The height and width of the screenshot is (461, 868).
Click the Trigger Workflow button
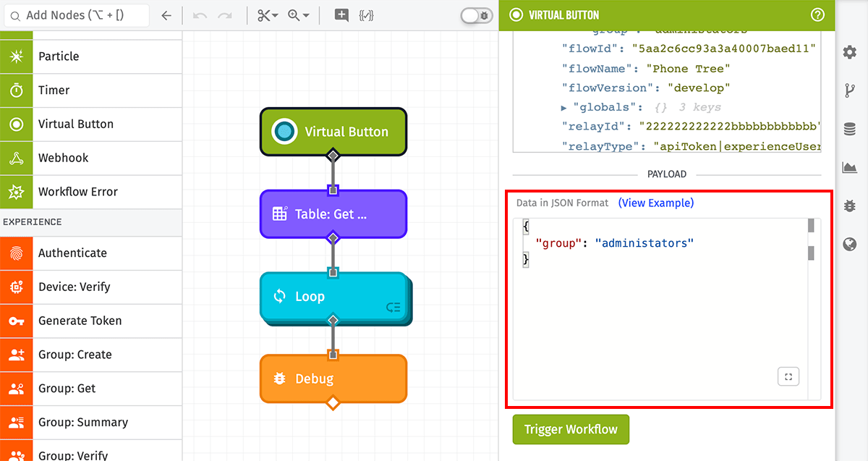click(x=571, y=429)
